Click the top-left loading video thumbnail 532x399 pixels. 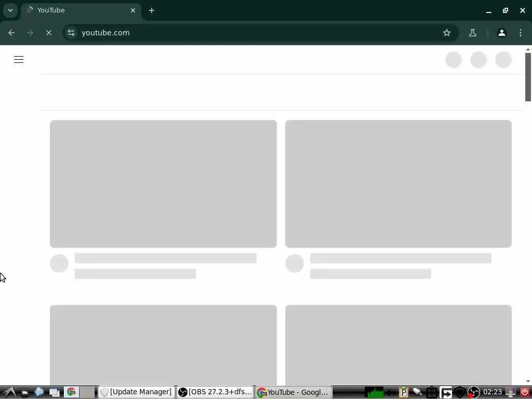point(163,183)
